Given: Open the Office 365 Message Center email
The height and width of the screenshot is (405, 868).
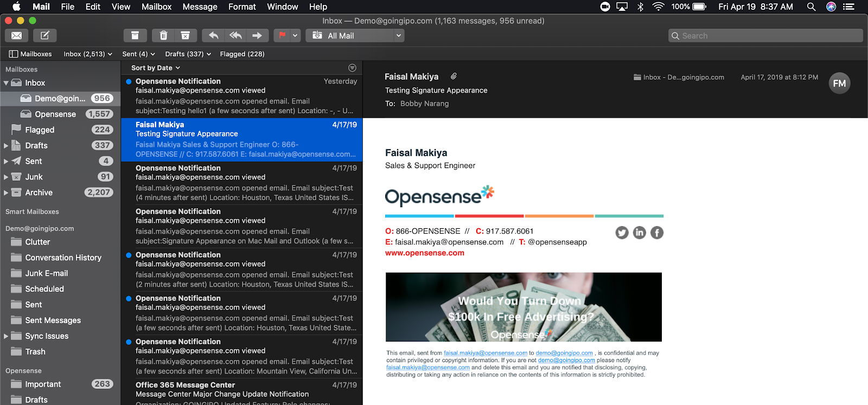Looking at the screenshot, I should click(241, 392).
